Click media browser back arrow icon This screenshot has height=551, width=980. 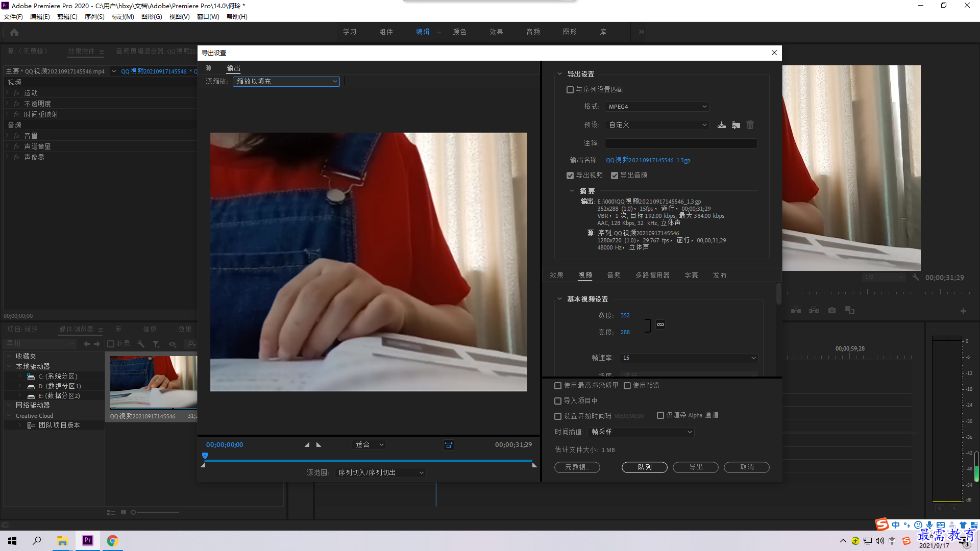click(87, 344)
